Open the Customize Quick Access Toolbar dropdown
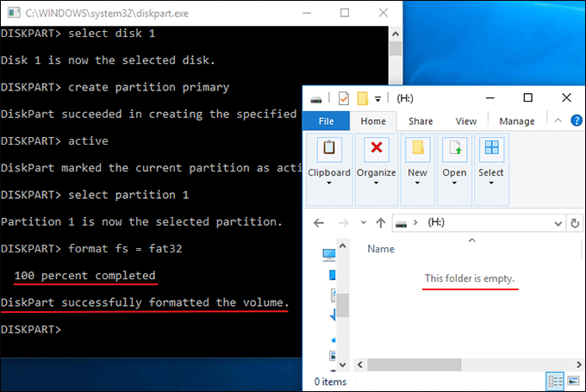586x392 pixels. point(377,99)
